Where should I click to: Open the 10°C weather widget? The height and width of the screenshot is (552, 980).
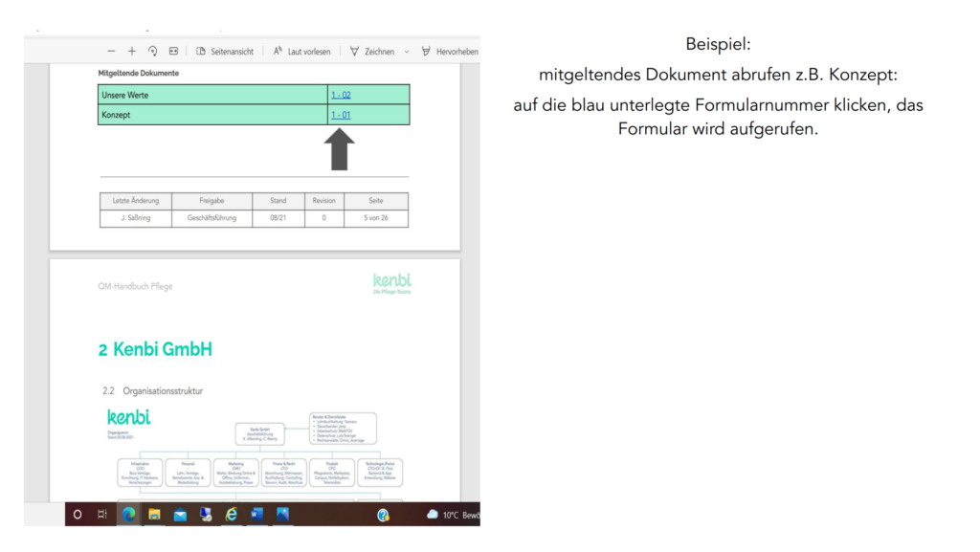click(453, 515)
